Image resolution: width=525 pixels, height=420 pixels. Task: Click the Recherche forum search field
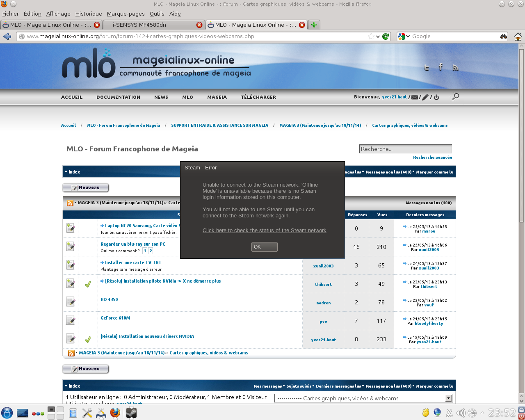coord(405,149)
